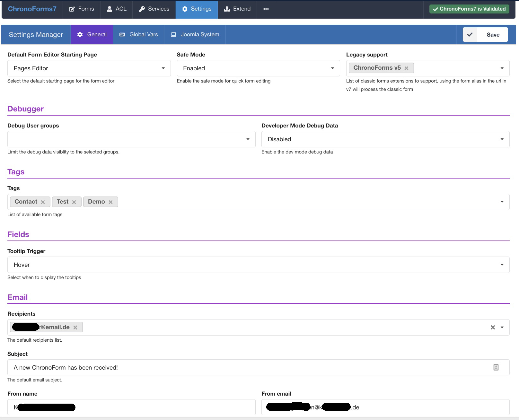Click the Joomla System laptop icon
This screenshot has width=519, height=420.
click(x=173, y=34)
